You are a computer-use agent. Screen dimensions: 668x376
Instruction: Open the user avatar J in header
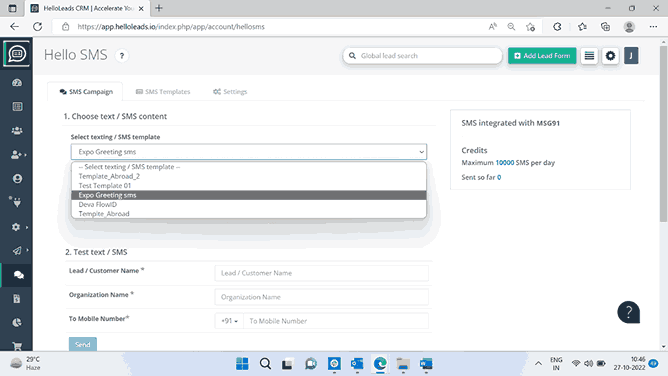[631, 56]
